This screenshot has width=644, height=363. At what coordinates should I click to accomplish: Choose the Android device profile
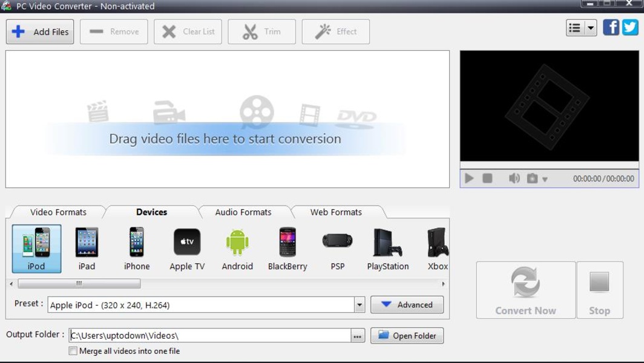[237, 248]
